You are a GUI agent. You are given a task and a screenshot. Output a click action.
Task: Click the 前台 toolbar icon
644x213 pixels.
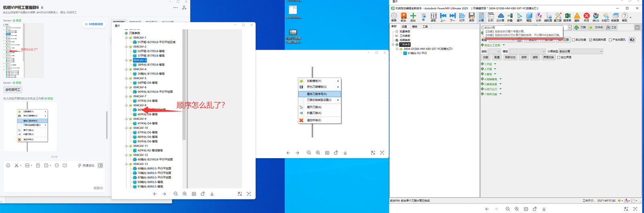[x=403, y=17]
